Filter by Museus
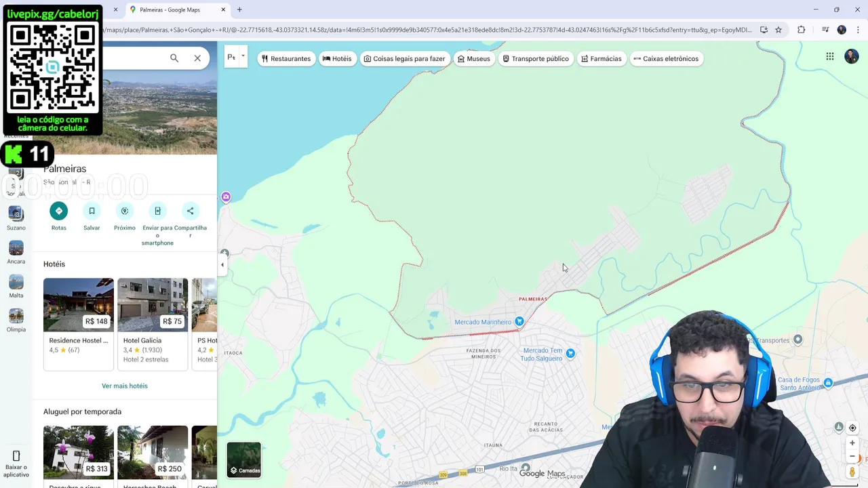This screenshot has width=868, height=488. point(474,58)
